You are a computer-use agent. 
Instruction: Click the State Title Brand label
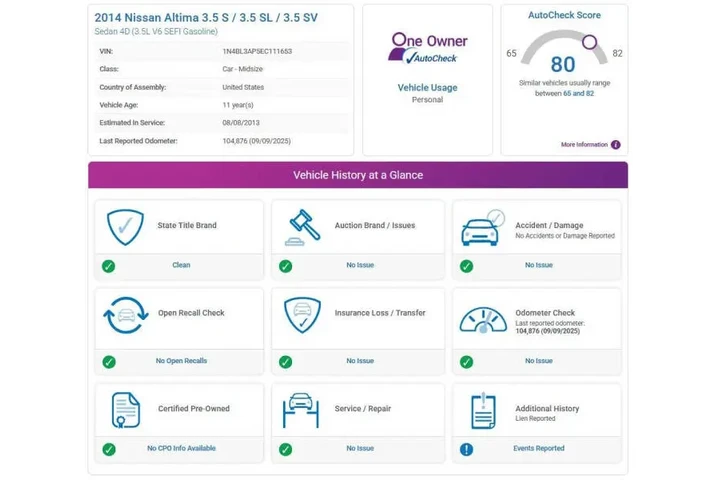tap(187, 226)
